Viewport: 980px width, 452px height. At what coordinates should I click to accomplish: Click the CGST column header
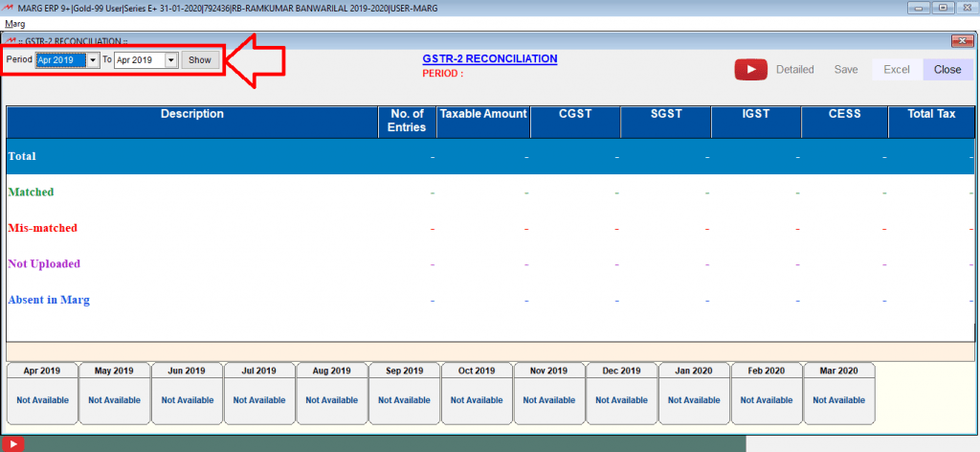click(575, 122)
